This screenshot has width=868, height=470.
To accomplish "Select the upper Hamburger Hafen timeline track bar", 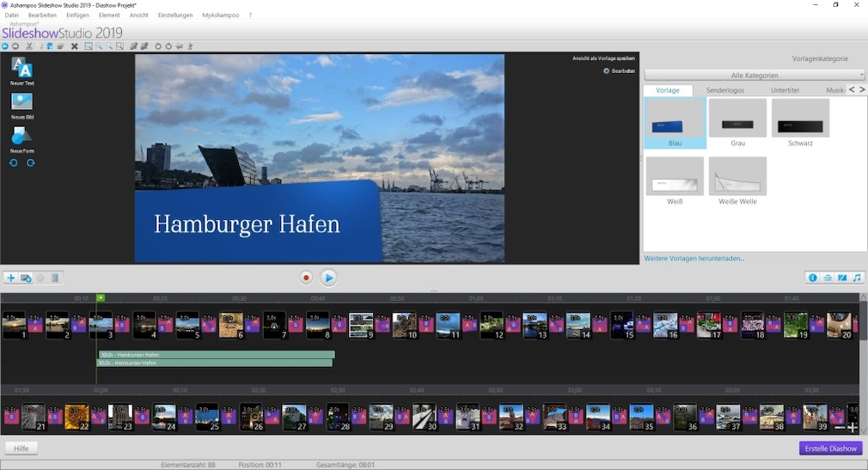I will coord(217,354).
